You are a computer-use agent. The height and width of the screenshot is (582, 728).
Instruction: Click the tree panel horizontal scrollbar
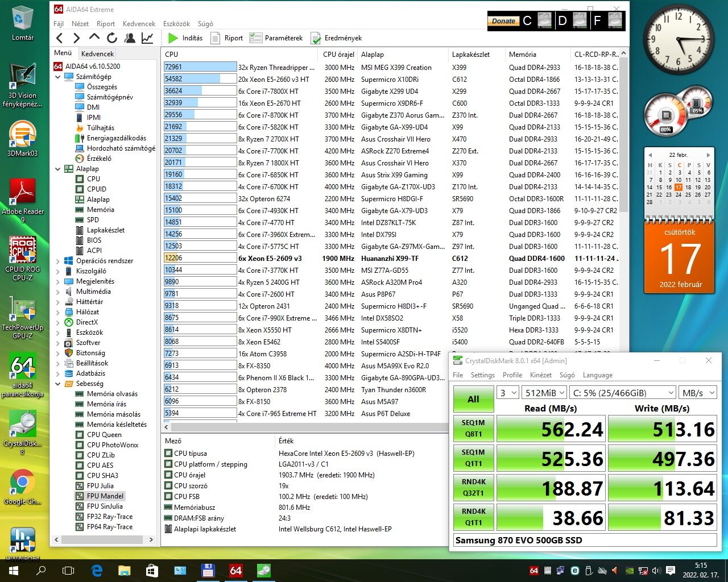point(103,539)
